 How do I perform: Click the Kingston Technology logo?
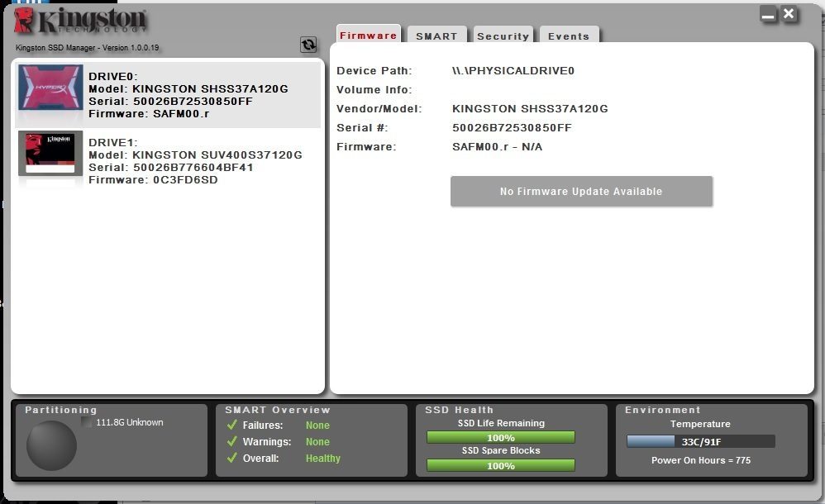[x=81, y=21]
